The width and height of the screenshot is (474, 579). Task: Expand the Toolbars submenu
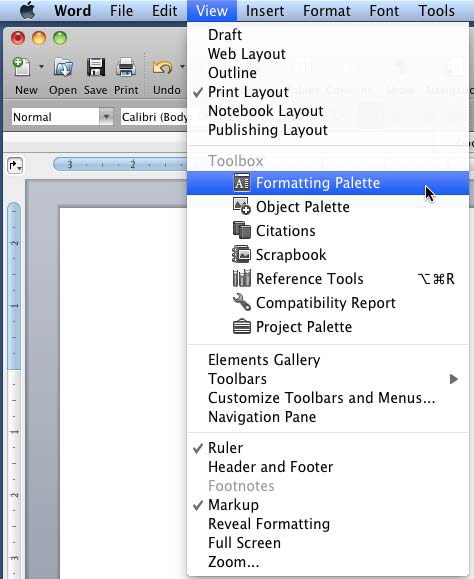328,379
